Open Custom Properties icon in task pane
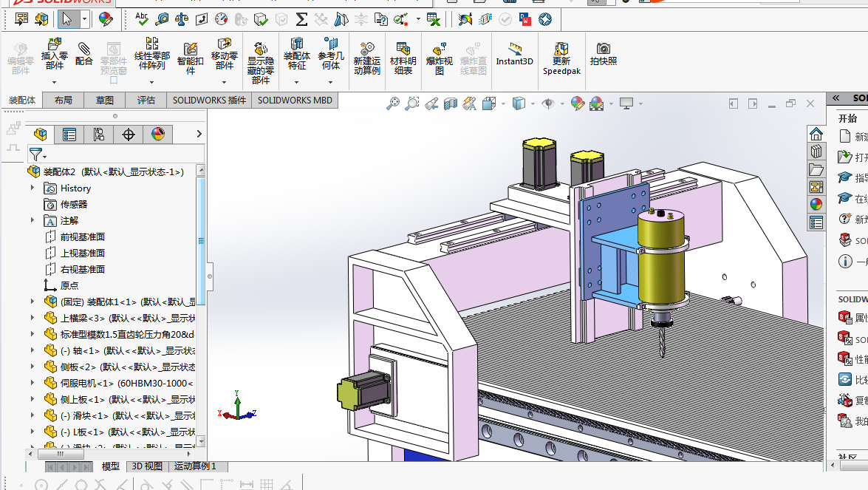The width and height of the screenshot is (868, 490). point(816,222)
